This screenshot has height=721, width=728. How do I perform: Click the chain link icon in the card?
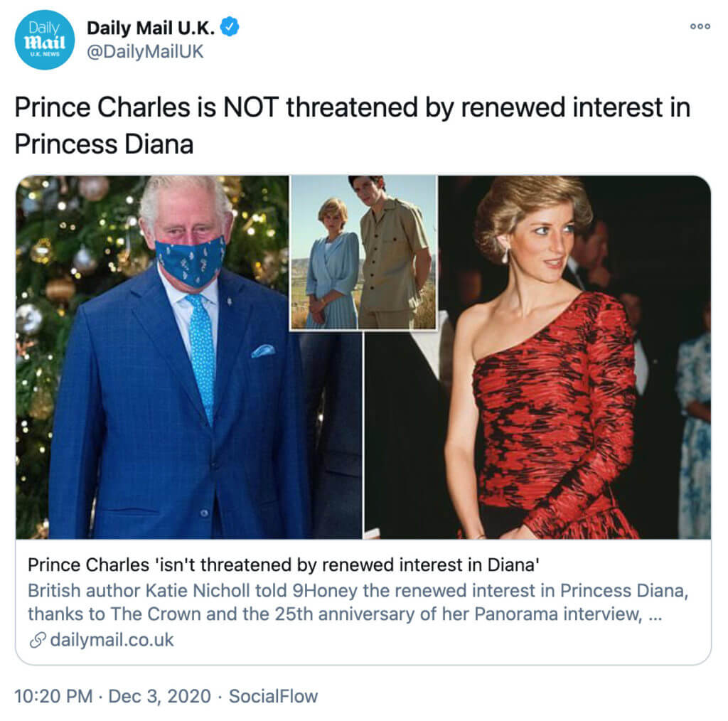tap(37, 640)
